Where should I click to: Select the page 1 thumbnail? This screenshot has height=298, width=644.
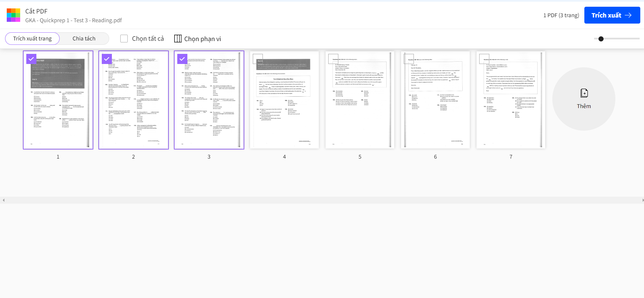pos(58,100)
